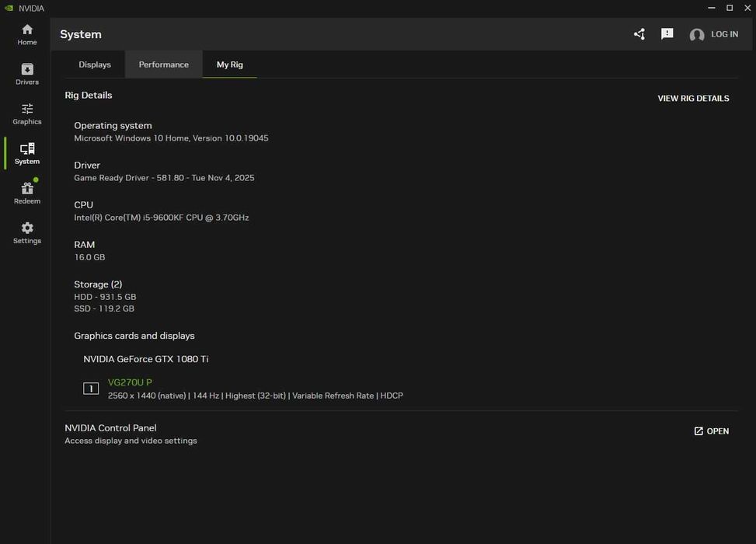
Task: Open the NVIDIA Control Panel
Action: 711,431
